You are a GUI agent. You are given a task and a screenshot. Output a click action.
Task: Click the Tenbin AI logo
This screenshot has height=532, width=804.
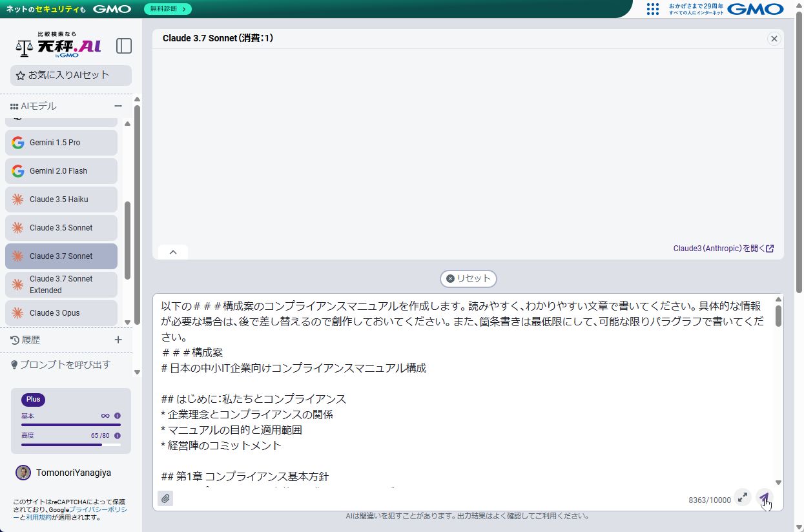(x=58, y=45)
